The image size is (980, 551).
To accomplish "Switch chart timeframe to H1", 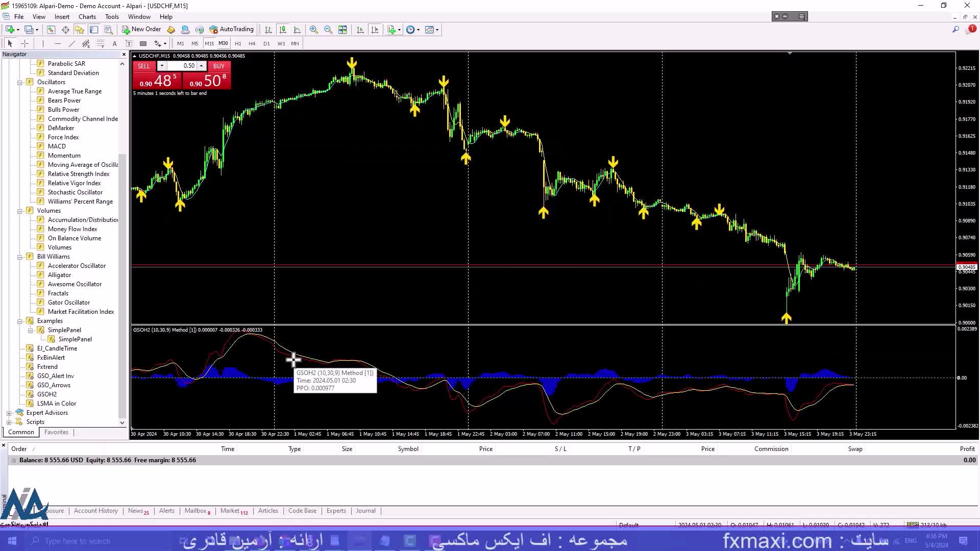I will pos(238,43).
